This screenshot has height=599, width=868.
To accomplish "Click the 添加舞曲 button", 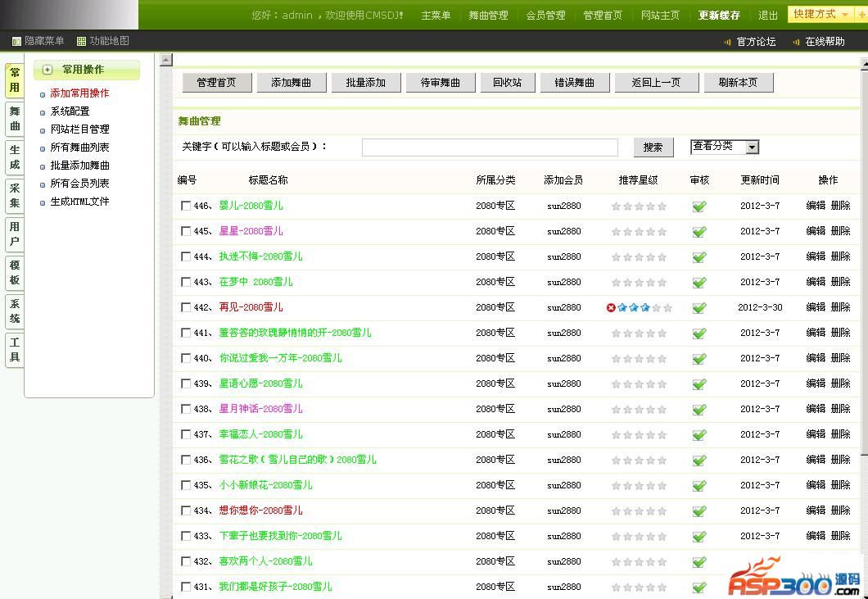I will coord(292,83).
